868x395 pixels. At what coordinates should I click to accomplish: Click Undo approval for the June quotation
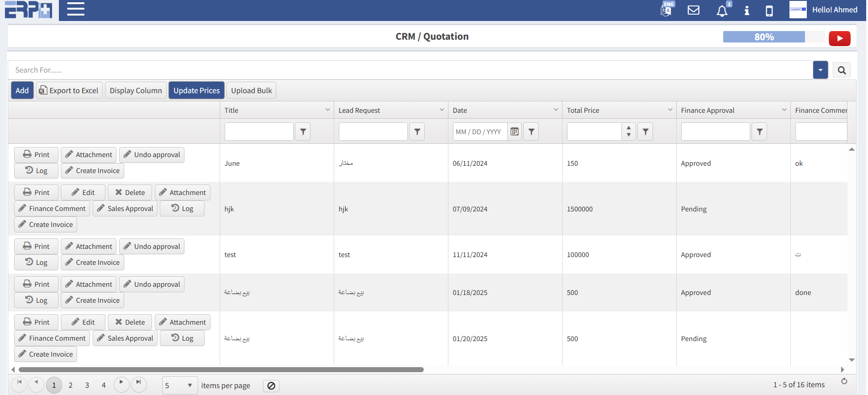click(152, 155)
